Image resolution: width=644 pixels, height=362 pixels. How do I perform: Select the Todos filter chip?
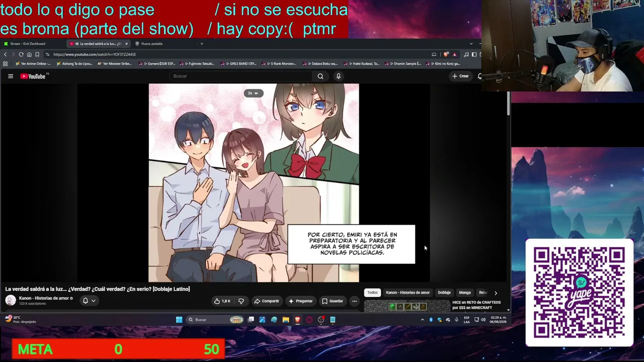pos(372,293)
